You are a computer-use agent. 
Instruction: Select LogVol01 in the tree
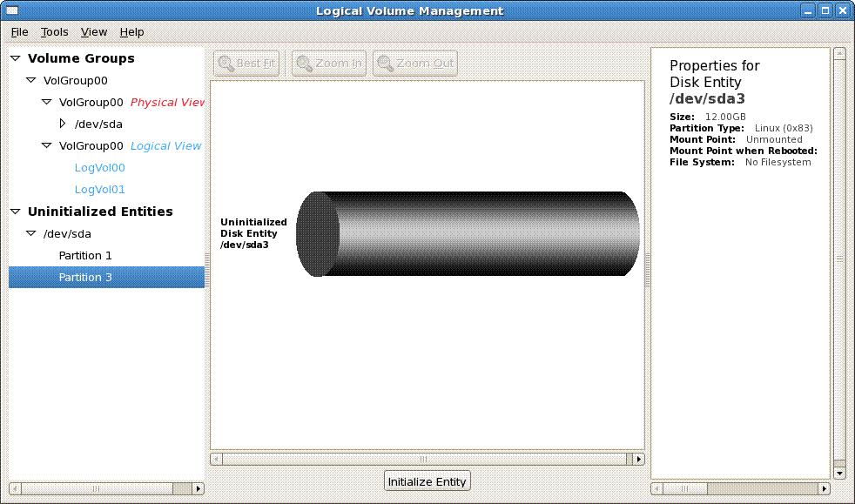coord(100,190)
